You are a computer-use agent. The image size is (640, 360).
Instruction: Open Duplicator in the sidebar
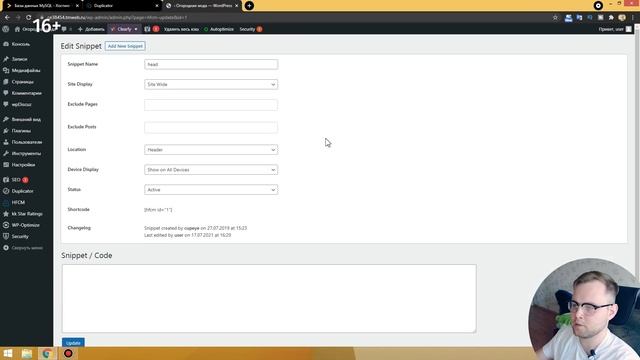22,191
